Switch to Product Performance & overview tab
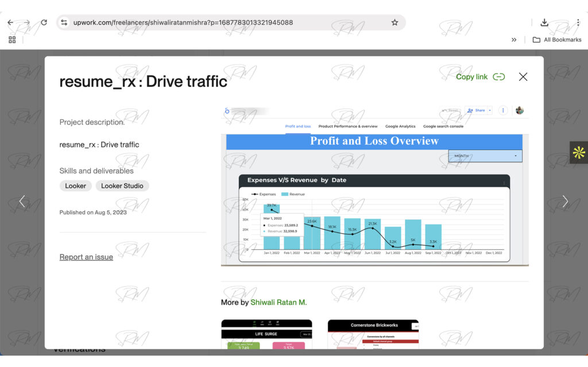The width and height of the screenshot is (588, 367). [348, 126]
